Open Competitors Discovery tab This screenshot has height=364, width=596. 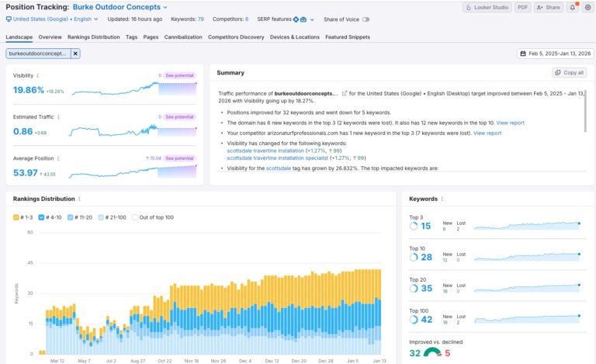[x=236, y=36]
